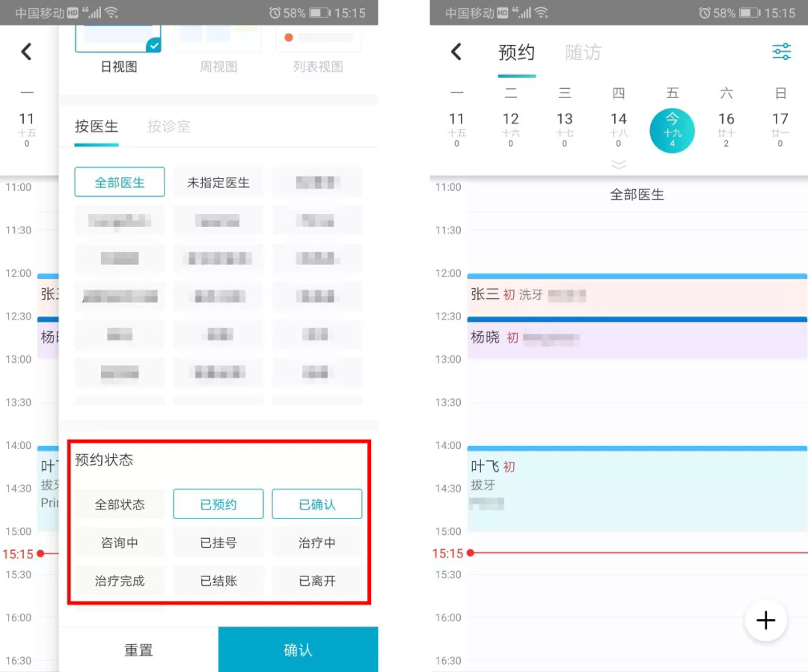Switch to the 按诊室 tab

point(168,126)
